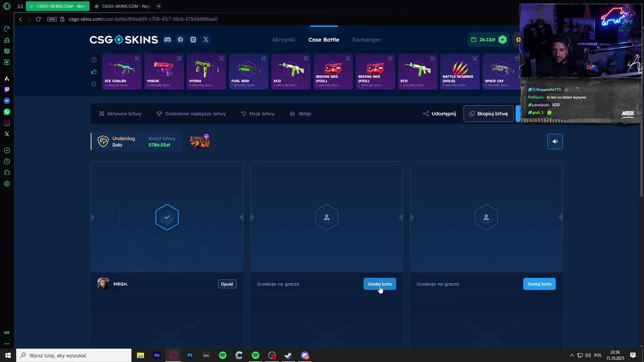This screenshot has height=362, width=644.
Task: Click the Skopiuj bitwę button
Action: pyautogui.click(x=489, y=114)
